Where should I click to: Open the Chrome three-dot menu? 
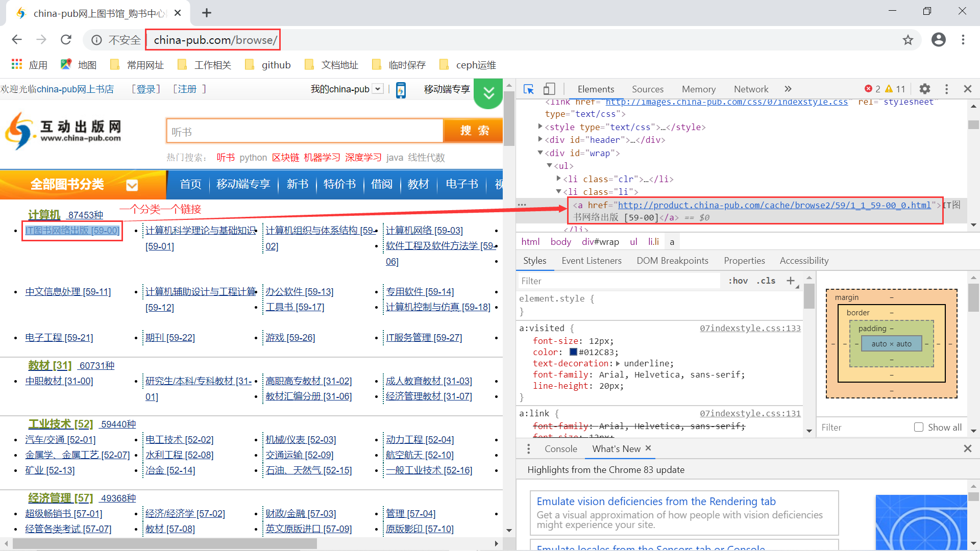(963, 40)
